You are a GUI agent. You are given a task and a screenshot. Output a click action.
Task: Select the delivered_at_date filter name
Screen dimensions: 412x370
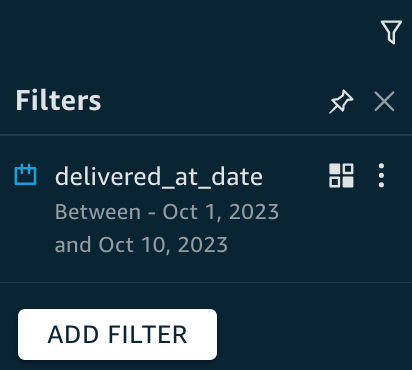[x=159, y=176]
